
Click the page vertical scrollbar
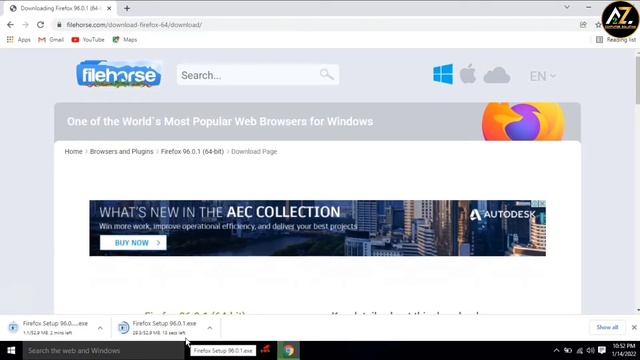(x=637, y=80)
